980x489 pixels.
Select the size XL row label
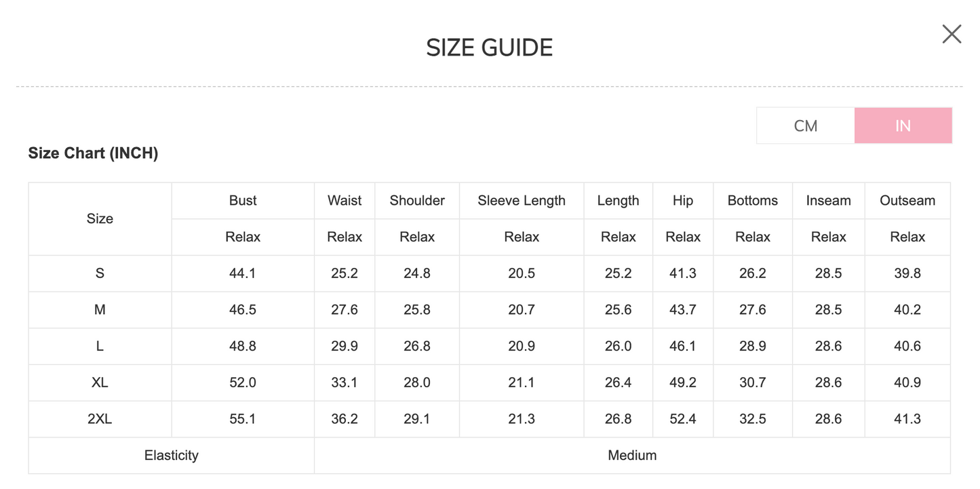pos(100,382)
